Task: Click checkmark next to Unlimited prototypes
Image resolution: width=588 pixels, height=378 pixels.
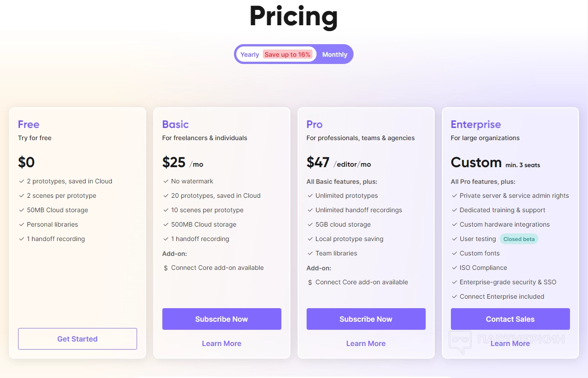Action: click(x=310, y=196)
